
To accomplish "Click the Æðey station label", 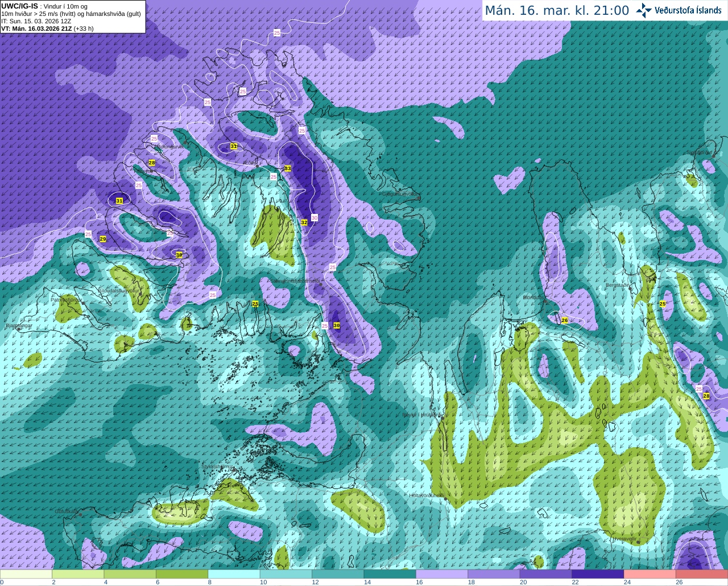I will coord(250,163).
